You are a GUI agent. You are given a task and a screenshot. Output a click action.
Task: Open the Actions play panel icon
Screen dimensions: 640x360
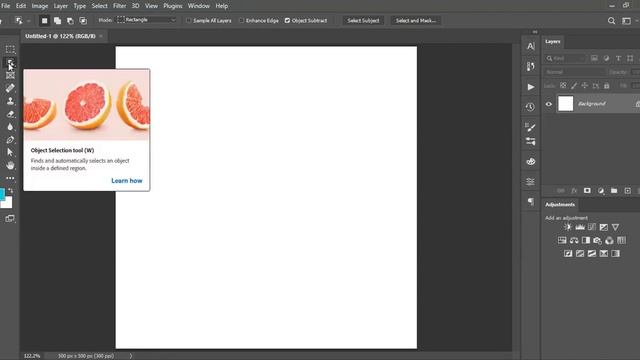coord(531,87)
